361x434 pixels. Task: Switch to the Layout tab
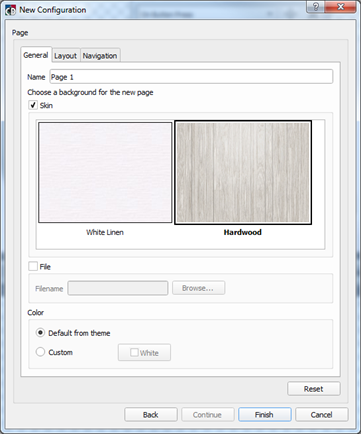[66, 56]
